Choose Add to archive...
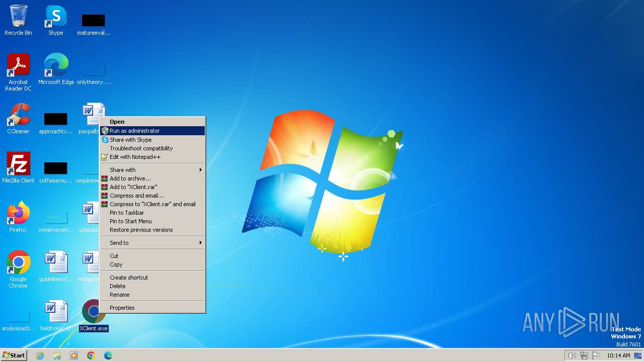 [152, 178]
